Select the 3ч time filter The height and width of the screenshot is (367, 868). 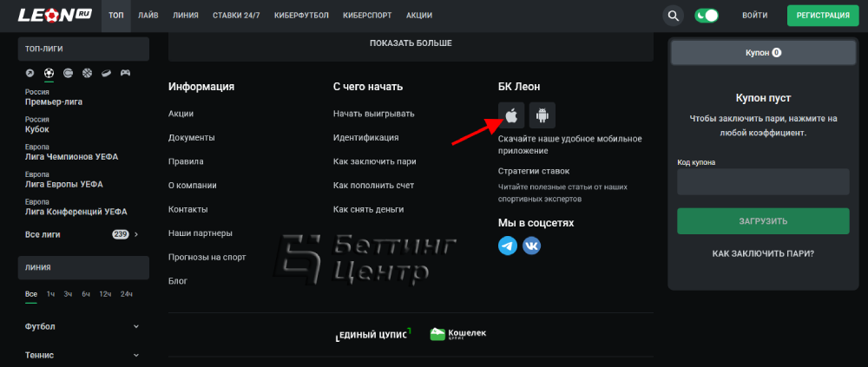click(68, 294)
